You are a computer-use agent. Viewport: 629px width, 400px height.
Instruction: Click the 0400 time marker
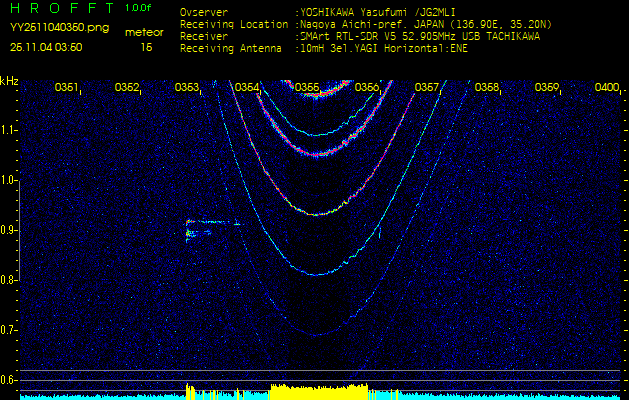(606, 88)
